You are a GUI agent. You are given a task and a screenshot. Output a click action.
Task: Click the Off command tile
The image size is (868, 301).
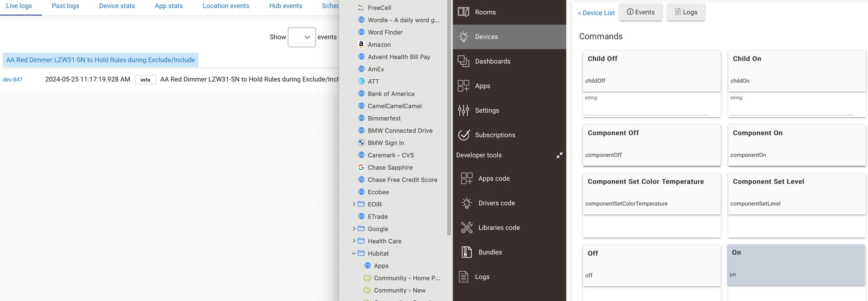pyautogui.click(x=651, y=265)
